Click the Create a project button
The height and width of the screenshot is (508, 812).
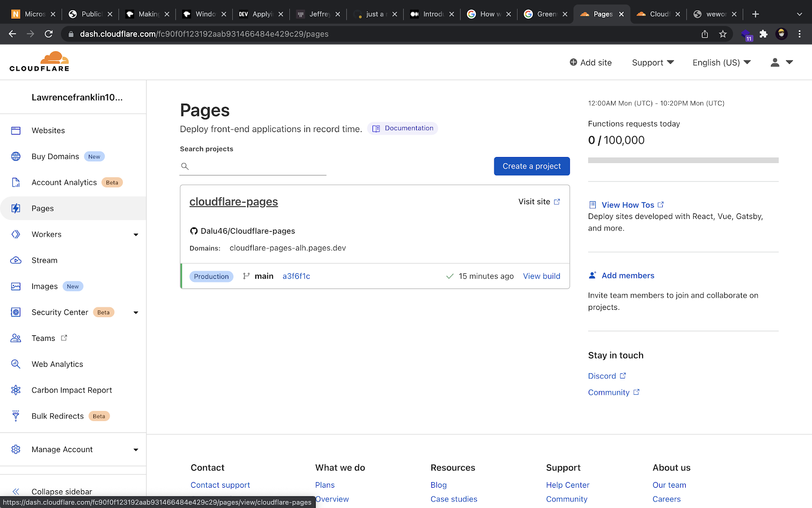click(x=532, y=166)
